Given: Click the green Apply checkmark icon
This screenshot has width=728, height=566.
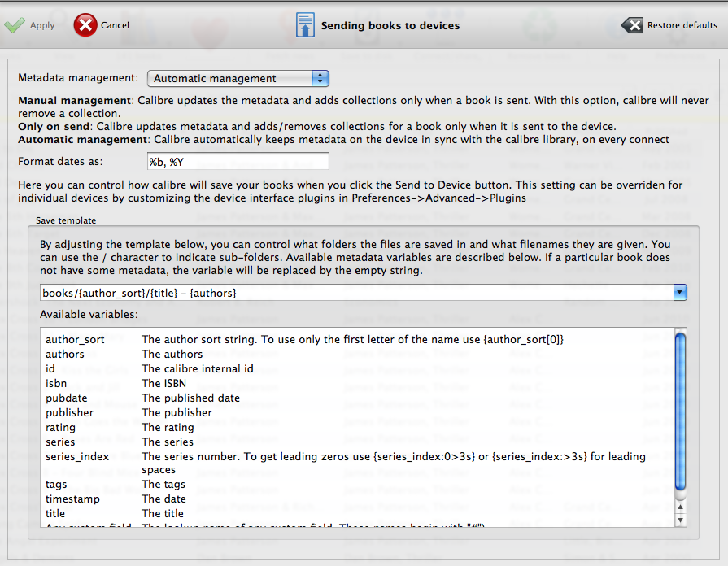Looking at the screenshot, I should click(x=15, y=25).
